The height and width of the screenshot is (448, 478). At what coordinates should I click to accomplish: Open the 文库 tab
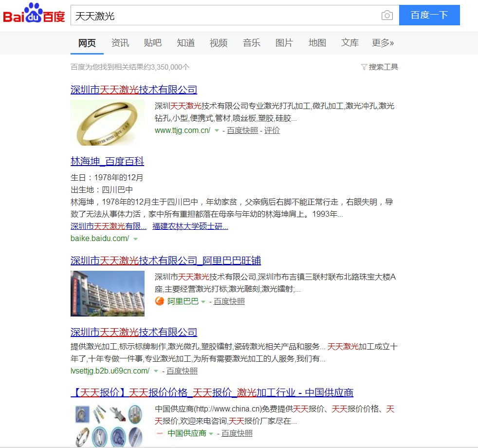350,43
